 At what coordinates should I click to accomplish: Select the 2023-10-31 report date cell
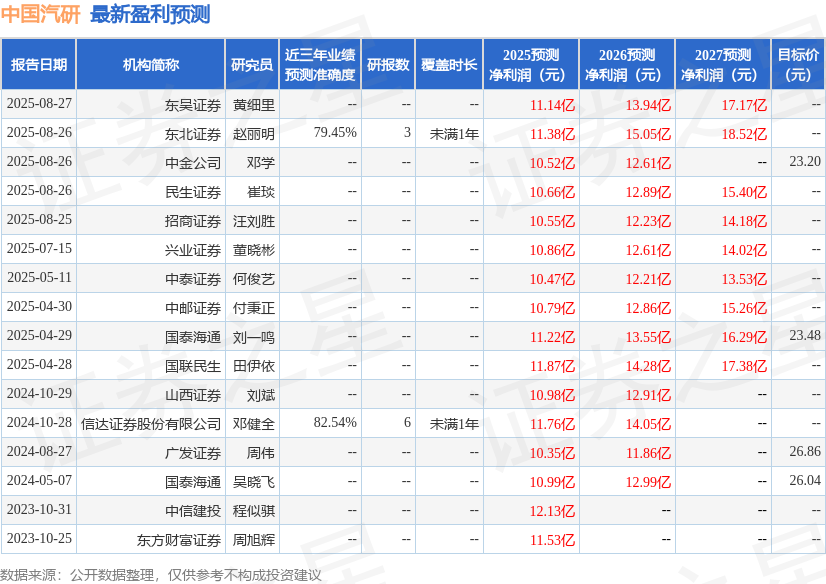pyautogui.click(x=40, y=509)
